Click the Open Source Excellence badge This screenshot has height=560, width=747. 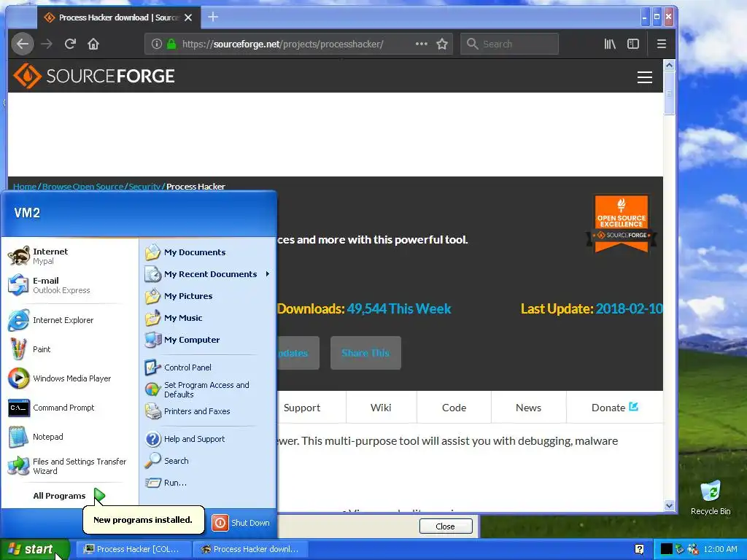[622, 223]
